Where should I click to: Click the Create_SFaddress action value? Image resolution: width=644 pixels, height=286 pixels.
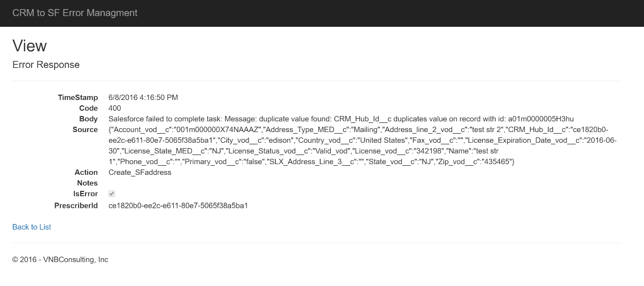(140, 172)
